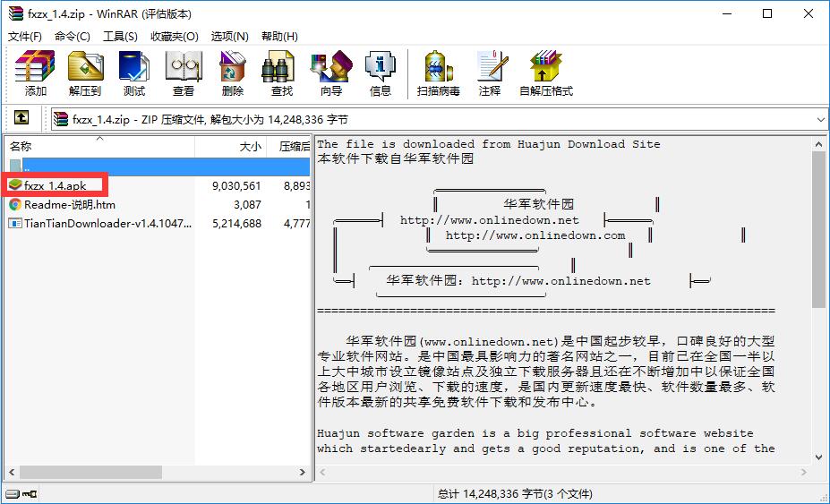Viewport: 830px width, 504px height.
Task: Click the file list right scroll arrow
Action: (303, 473)
